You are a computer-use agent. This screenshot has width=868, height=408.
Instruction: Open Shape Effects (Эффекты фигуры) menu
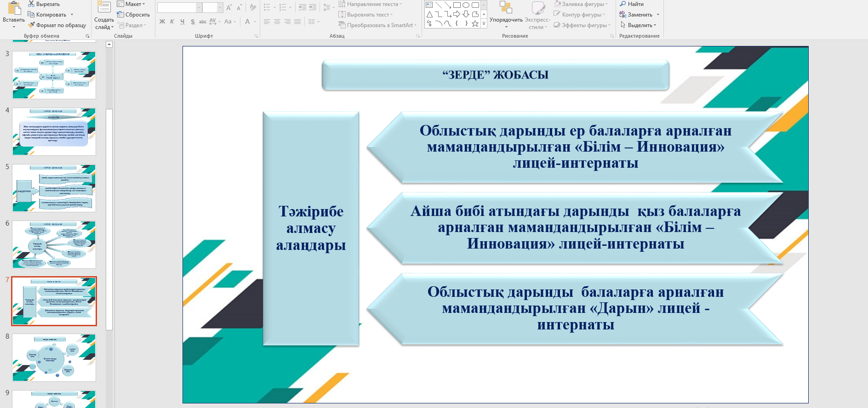582,25
